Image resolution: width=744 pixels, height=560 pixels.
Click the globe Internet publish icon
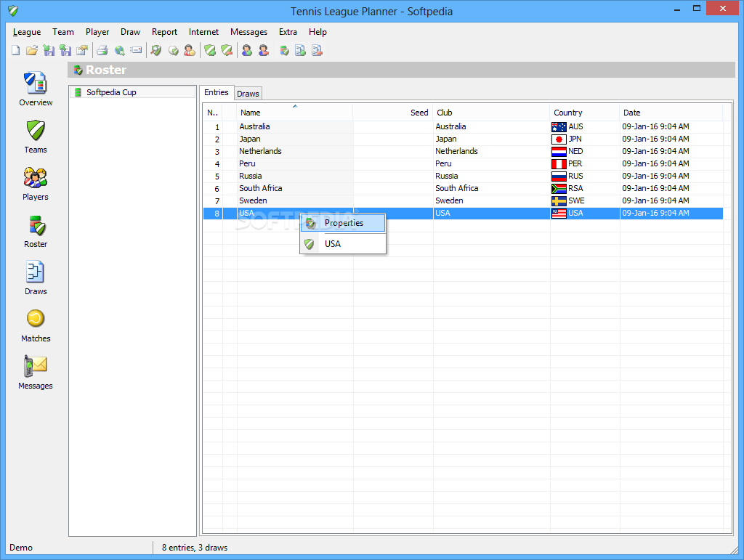click(x=119, y=50)
